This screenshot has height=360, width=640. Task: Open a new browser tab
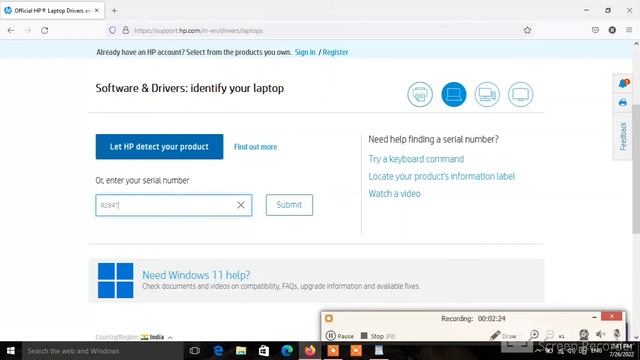[x=114, y=11]
